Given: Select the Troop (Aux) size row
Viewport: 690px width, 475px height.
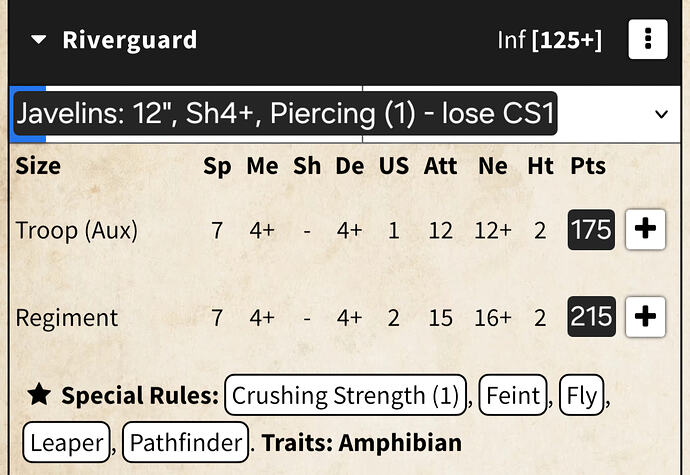Looking at the screenshot, I should pyautogui.click(x=76, y=230).
